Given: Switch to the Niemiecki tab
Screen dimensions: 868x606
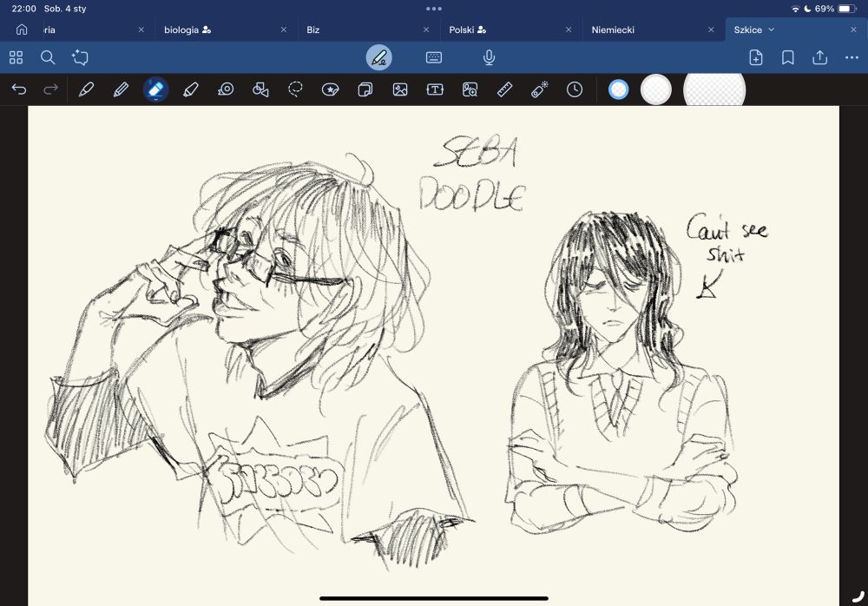Looking at the screenshot, I should point(613,30).
